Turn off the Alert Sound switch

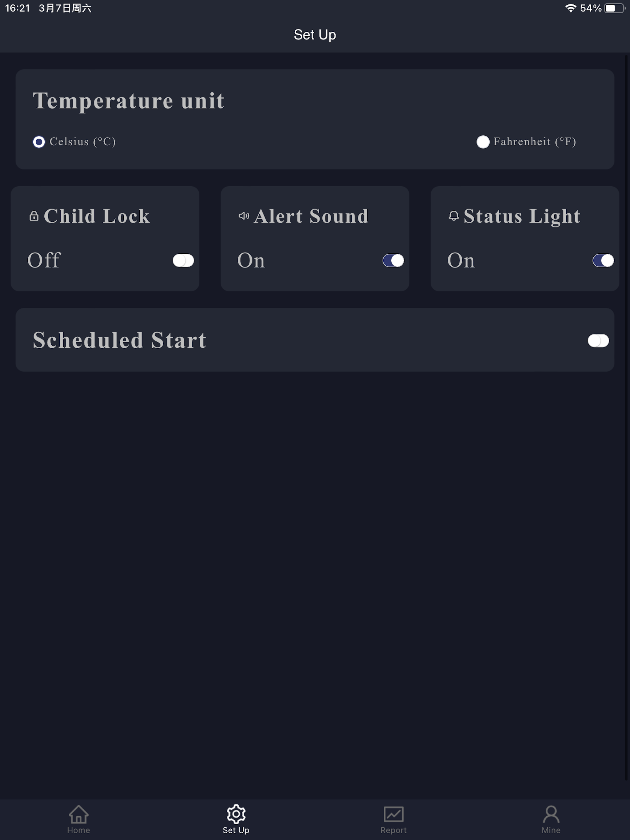[393, 260]
